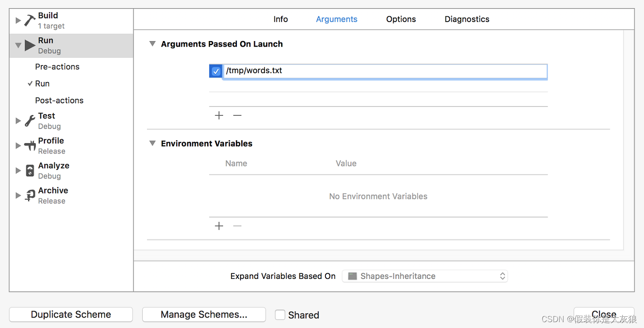The width and height of the screenshot is (644, 328).
Task: Click the /tmp/words.txt argument text field
Action: coord(385,71)
